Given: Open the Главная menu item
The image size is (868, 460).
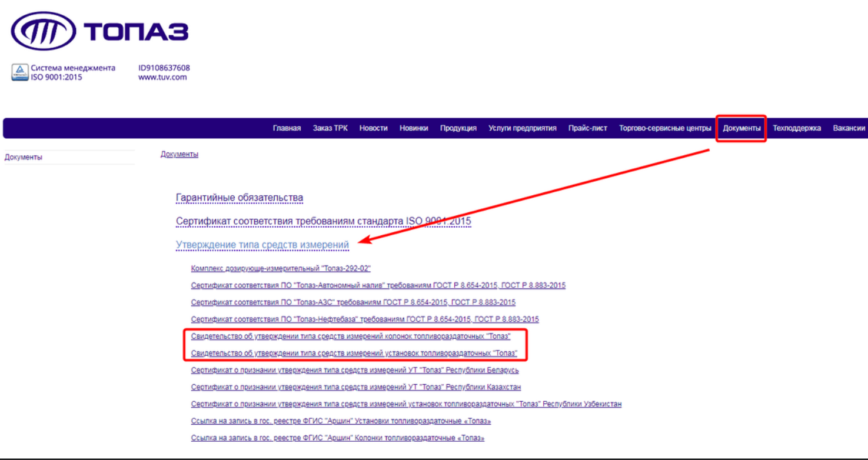Looking at the screenshot, I should (287, 128).
